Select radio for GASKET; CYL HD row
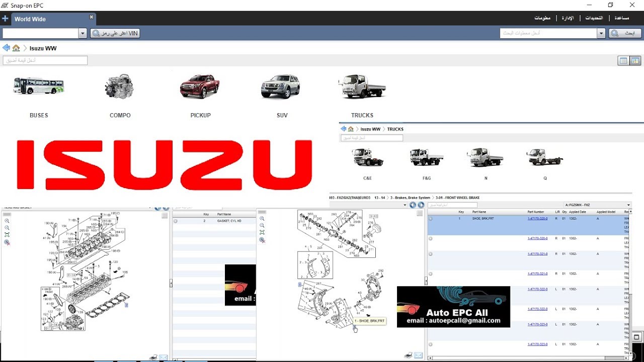 tap(176, 221)
